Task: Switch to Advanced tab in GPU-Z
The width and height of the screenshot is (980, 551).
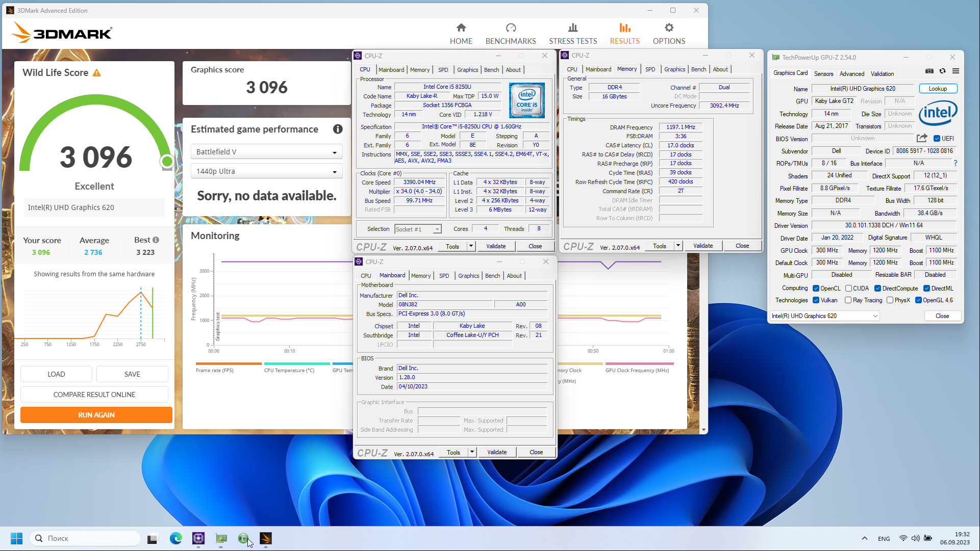Action: click(x=851, y=74)
